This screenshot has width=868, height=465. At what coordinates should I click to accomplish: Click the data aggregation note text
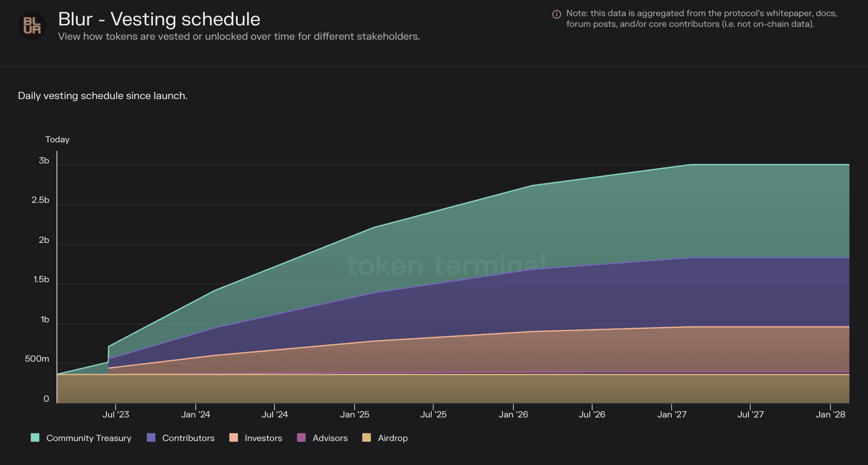click(702, 19)
